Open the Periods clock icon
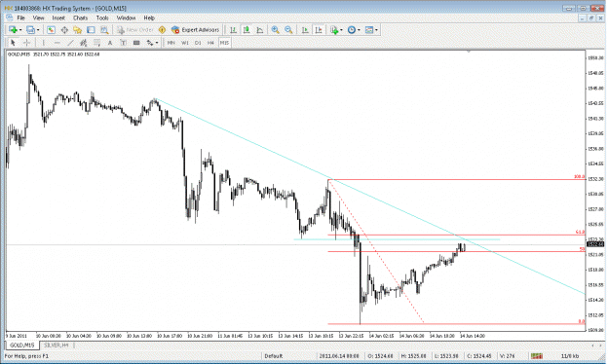Viewport: 609px width, 364px height. tap(352, 30)
